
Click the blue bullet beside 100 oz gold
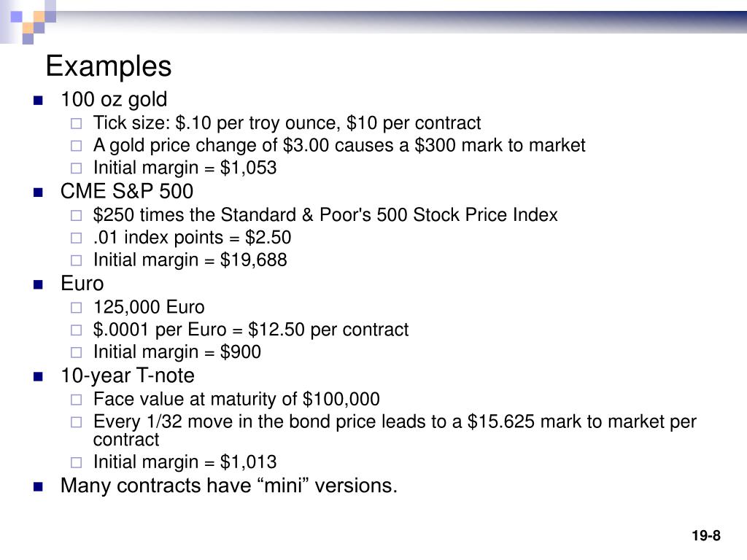point(38,101)
